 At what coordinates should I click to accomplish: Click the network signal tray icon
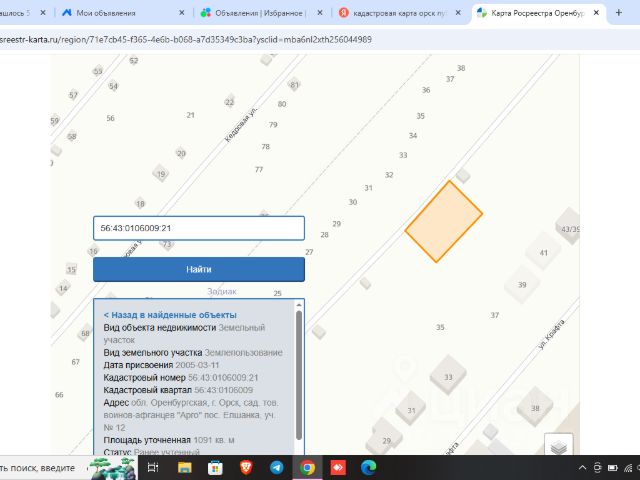(x=628, y=468)
